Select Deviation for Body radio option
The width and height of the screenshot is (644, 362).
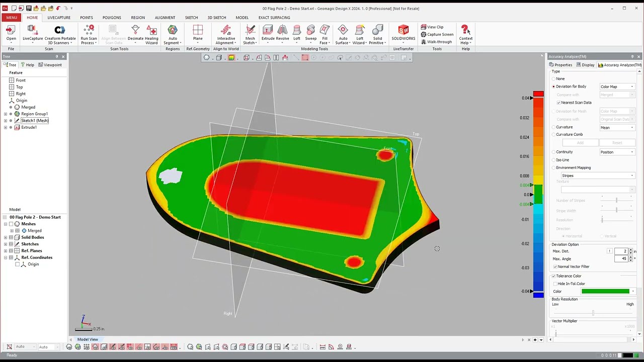[x=554, y=86]
